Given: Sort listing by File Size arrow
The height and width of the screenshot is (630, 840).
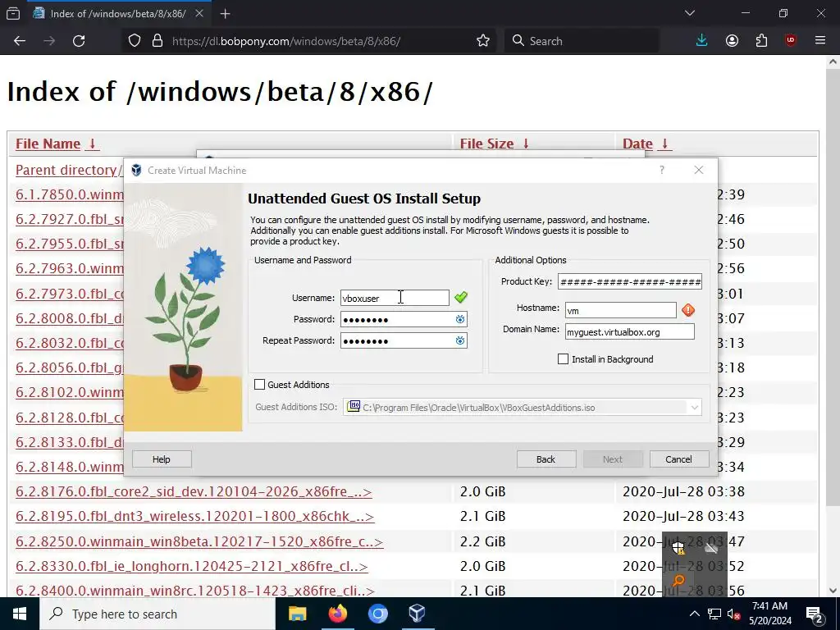Looking at the screenshot, I should click(x=526, y=144).
